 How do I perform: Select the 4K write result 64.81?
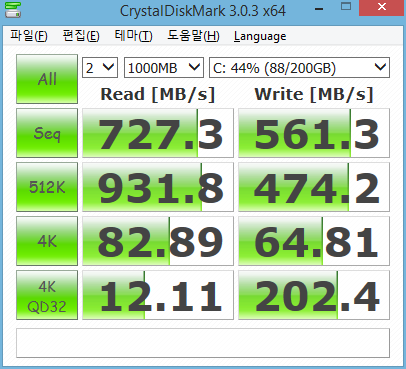pos(314,241)
